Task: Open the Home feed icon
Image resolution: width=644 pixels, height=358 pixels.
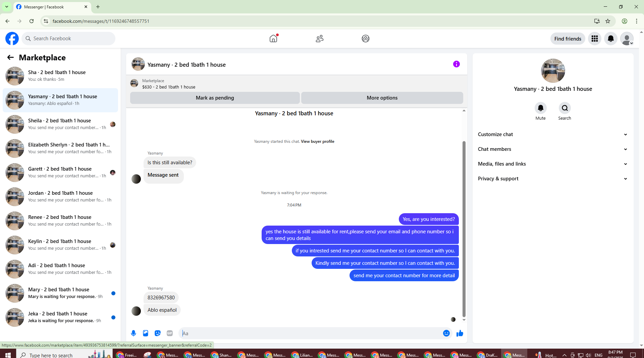Action: point(273,39)
